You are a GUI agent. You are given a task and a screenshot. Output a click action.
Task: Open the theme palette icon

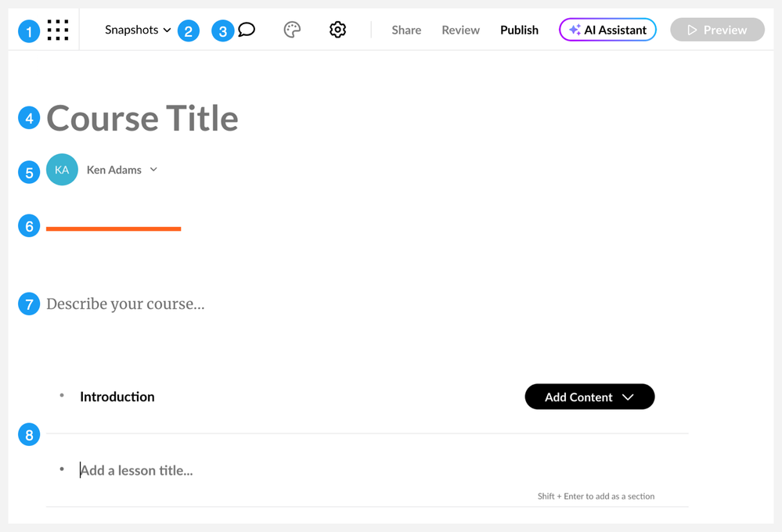pyautogui.click(x=292, y=30)
